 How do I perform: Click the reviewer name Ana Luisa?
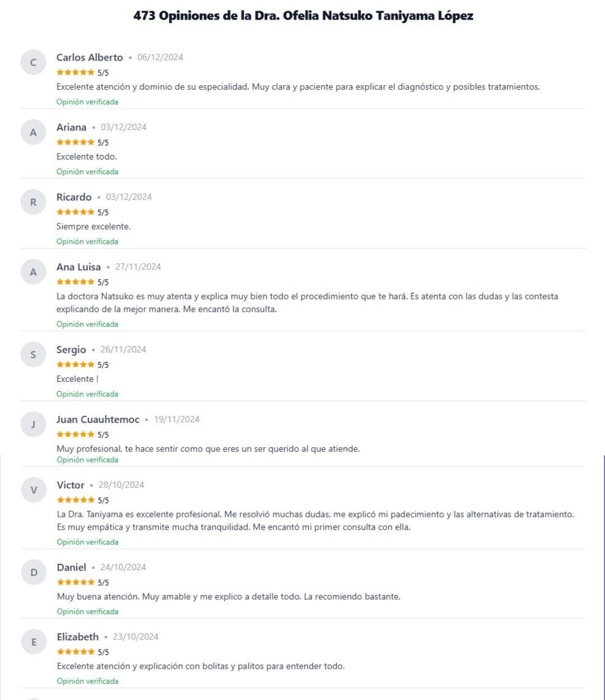(x=78, y=267)
